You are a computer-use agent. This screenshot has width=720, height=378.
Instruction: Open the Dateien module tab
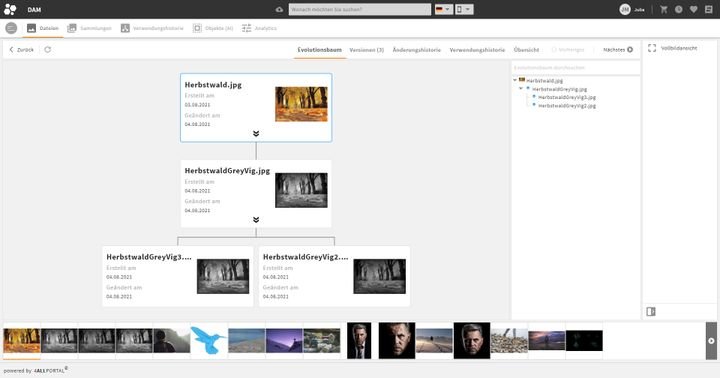click(x=43, y=28)
